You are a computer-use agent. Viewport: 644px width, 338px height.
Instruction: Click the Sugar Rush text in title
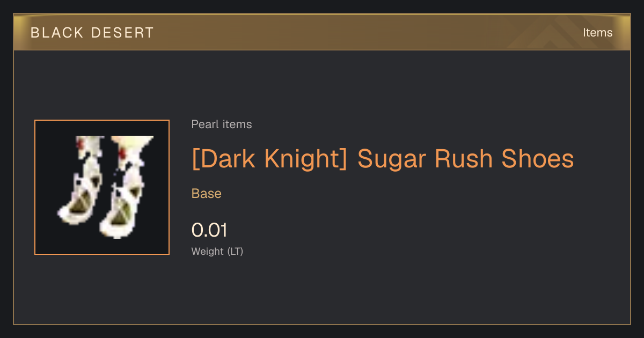(426, 159)
